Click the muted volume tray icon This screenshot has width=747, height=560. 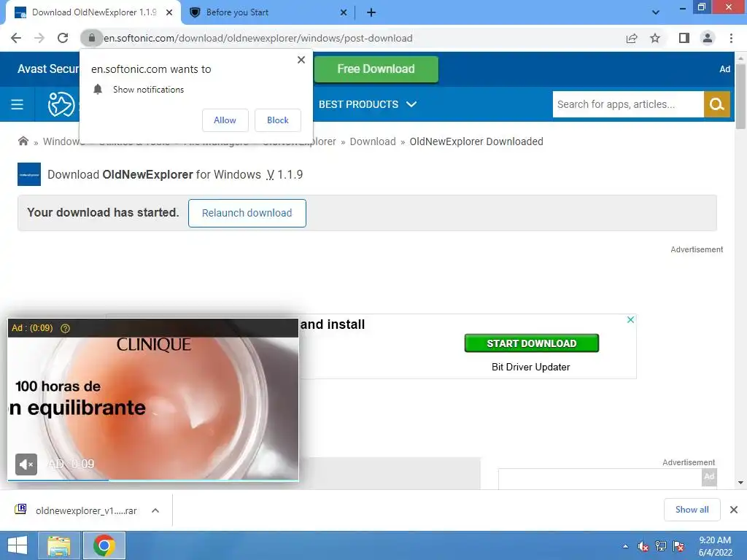pyautogui.click(x=643, y=546)
